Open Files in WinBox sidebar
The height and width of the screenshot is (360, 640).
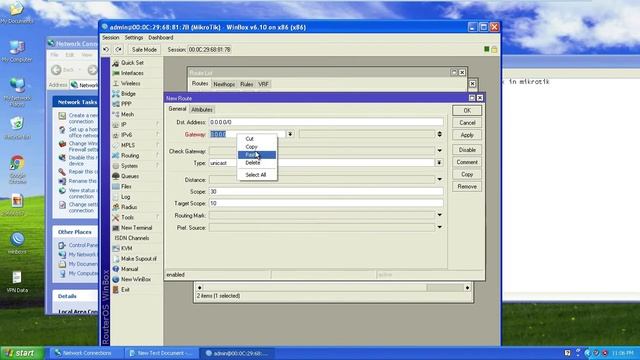click(126, 187)
